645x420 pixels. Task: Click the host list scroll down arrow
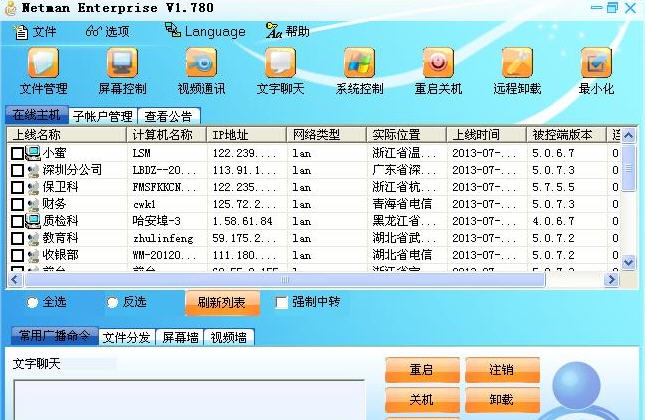629,262
